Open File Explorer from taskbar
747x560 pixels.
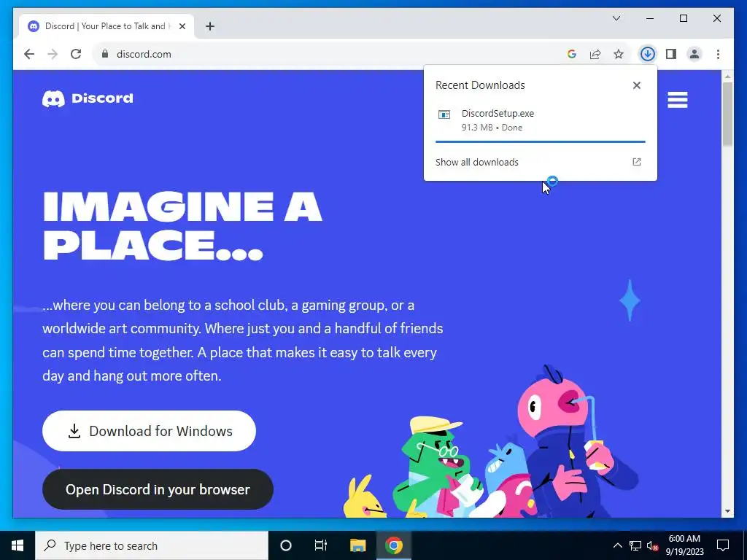[x=357, y=545]
